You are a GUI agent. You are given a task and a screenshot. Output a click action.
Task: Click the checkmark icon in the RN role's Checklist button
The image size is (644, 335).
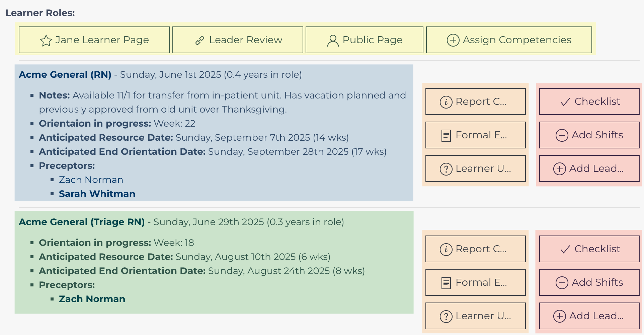(565, 102)
